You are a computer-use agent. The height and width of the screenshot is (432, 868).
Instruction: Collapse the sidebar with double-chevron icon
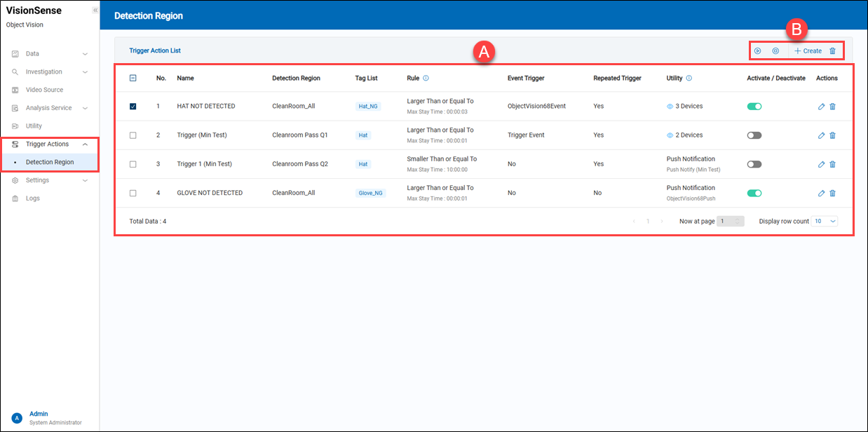click(95, 11)
